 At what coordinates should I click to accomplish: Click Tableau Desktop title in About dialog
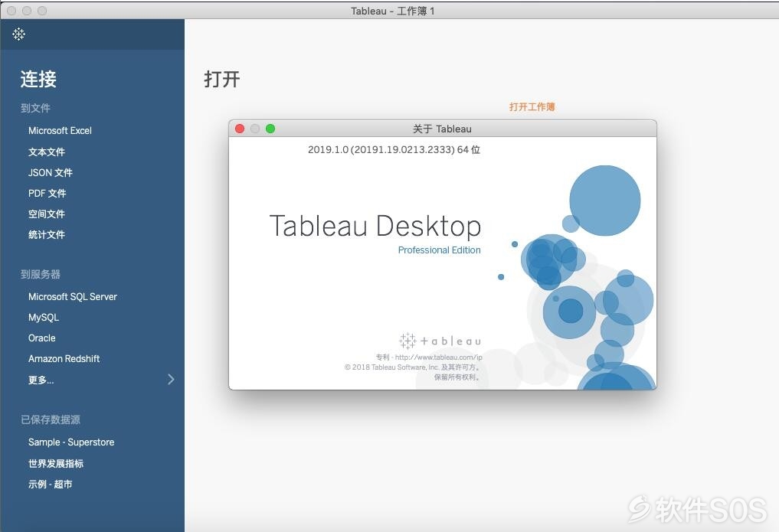(375, 226)
